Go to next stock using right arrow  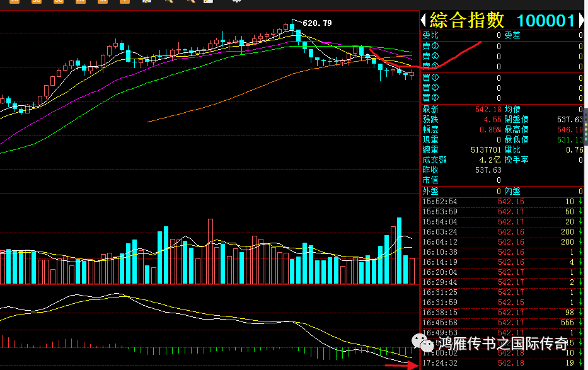coord(582,20)
